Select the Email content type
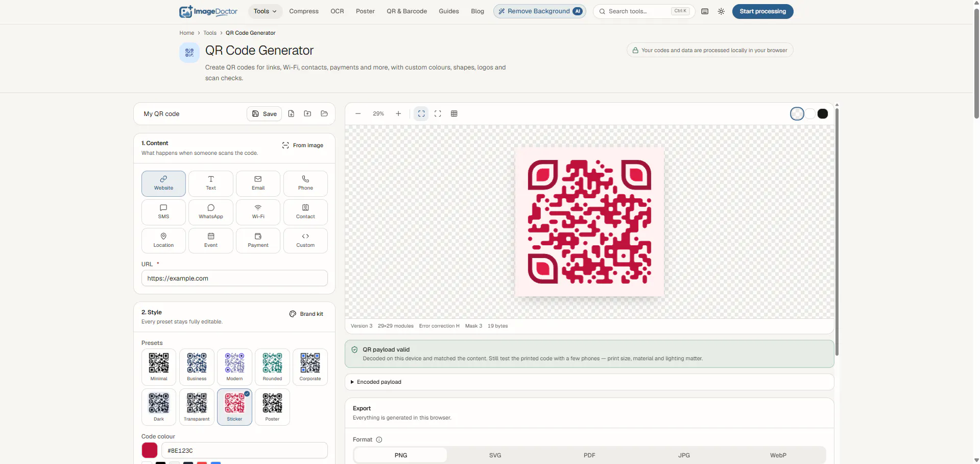980x464 pixels. coord(258,183)
